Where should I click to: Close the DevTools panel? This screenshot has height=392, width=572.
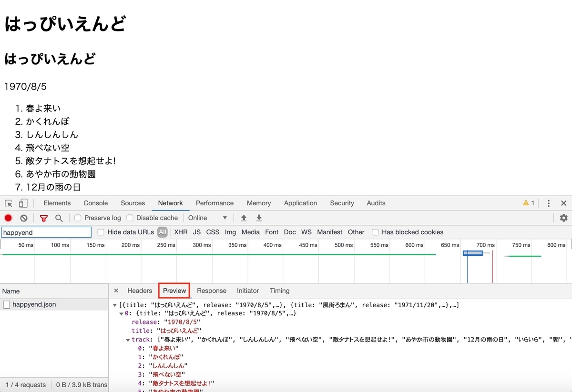pos(564,203)
